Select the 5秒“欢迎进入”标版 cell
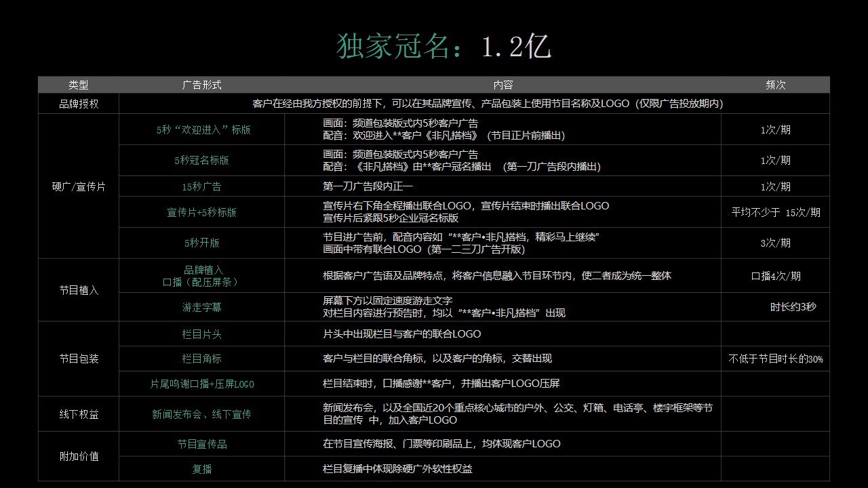This screenshot has height=488, width=868. tap(201, 129)
